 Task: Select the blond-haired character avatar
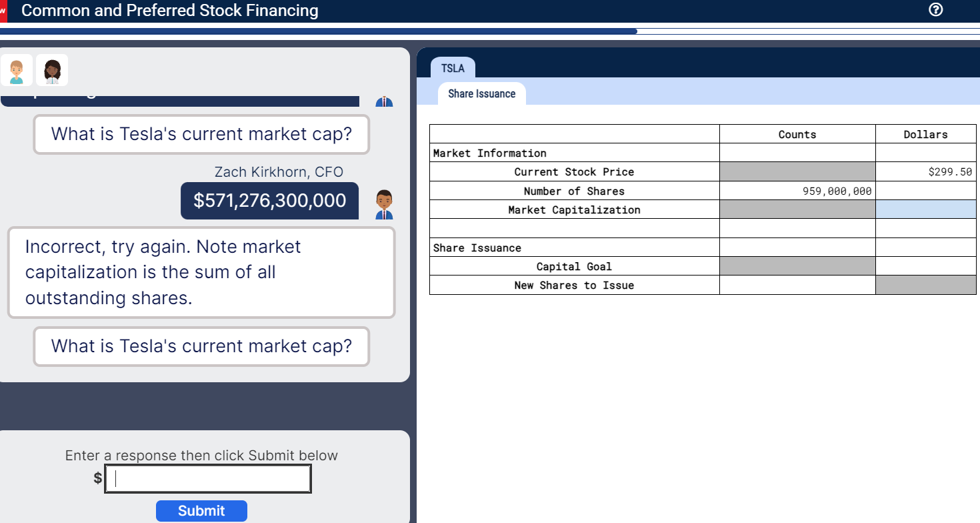coord(17,70)
